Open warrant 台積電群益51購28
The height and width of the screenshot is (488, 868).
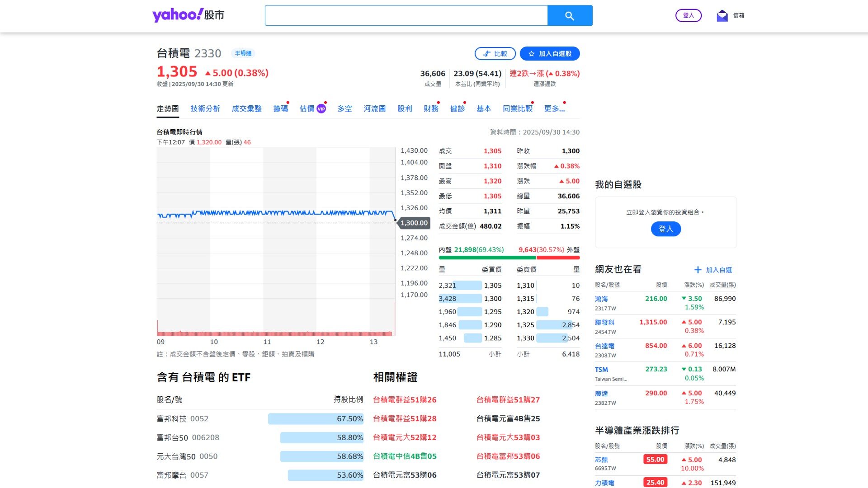(x=405, y=419)
